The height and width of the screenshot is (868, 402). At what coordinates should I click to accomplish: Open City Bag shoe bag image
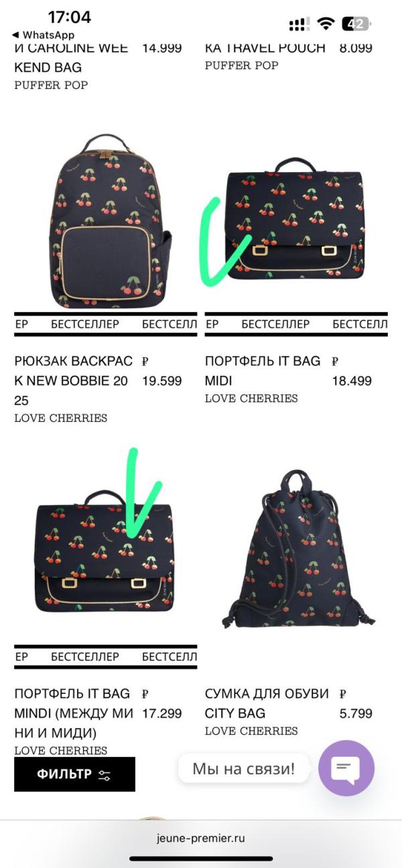pyautogui.click(x=299, y=549)
